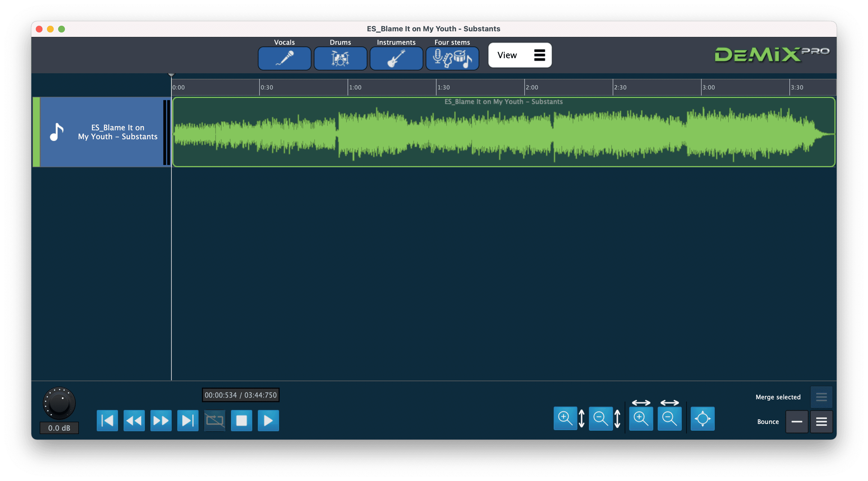
Task: Click the 3:00 timeline ruler mark
Action: 708,87
